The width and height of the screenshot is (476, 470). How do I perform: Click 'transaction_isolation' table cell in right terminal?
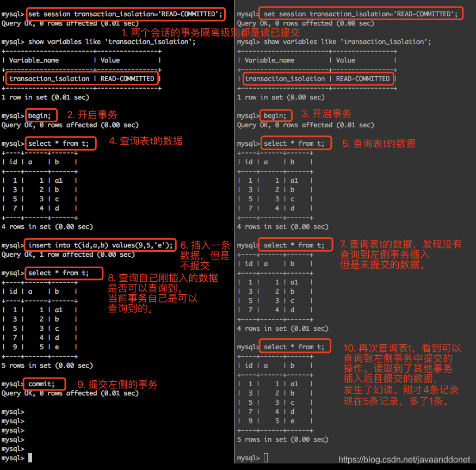(x=285, y=79)
